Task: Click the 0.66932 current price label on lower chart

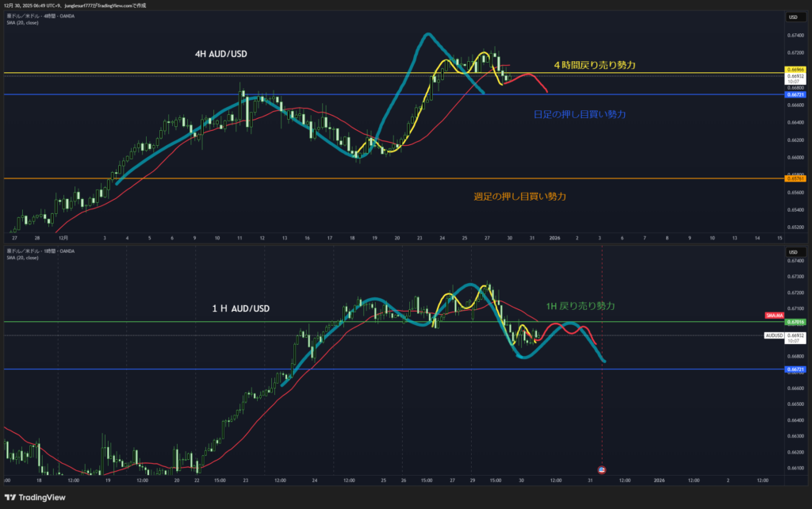Action: (795, 335)
